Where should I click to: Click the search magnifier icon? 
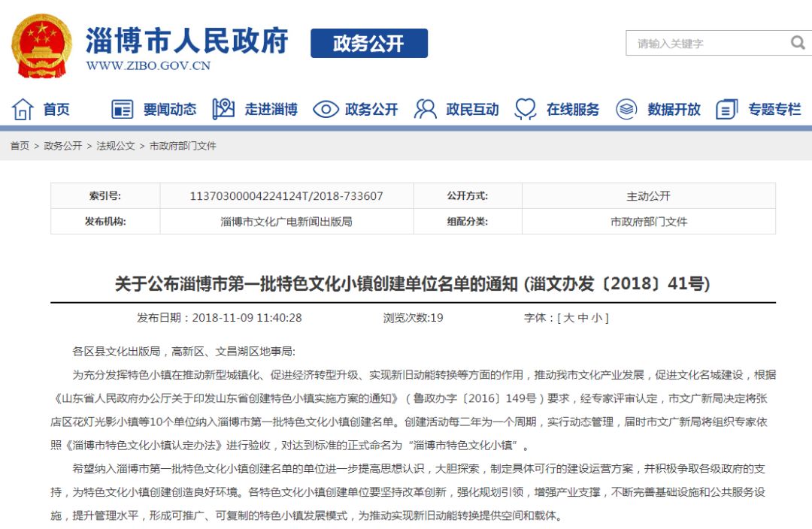coord(798,43)
